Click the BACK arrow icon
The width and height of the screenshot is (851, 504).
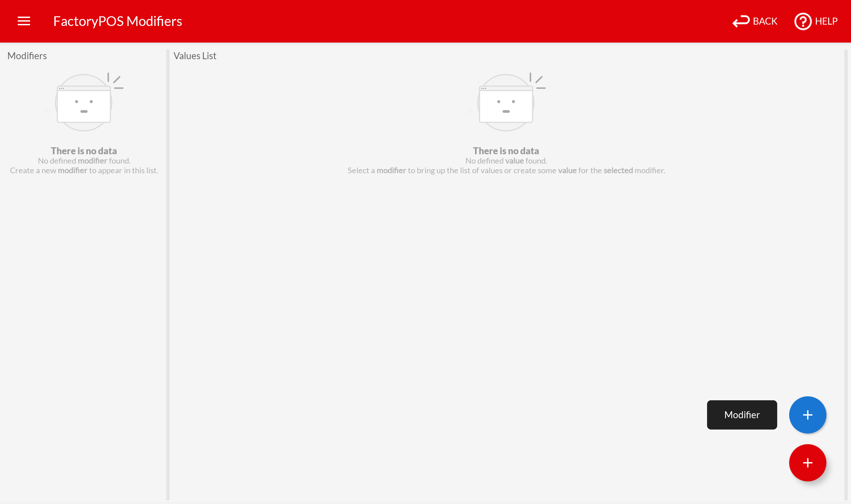pos(741,21)
